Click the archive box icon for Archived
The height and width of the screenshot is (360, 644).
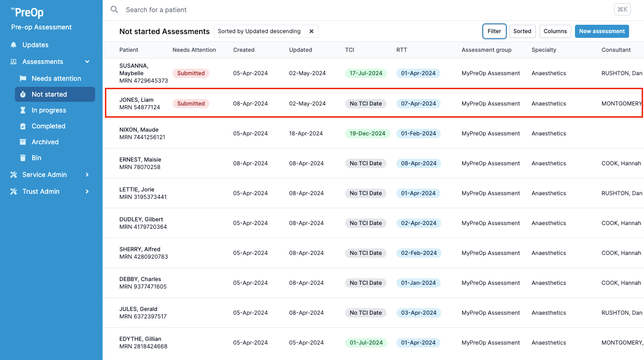click(23, 142)
